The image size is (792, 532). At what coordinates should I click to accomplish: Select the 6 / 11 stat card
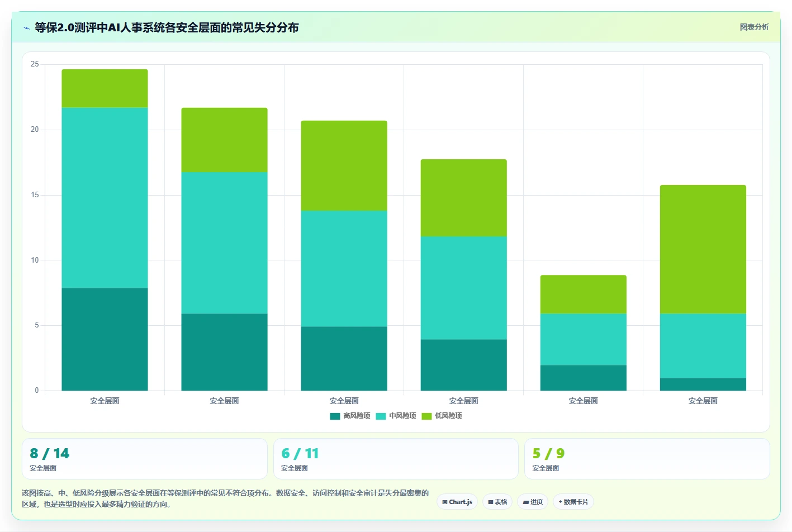tap(396, 459)
